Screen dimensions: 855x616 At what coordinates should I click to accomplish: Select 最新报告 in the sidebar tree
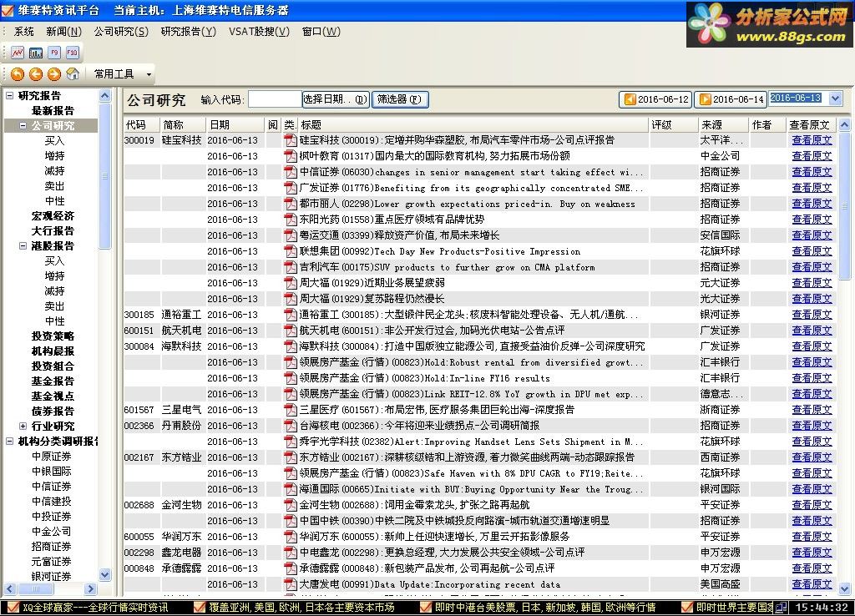click(x=53, y=111)
